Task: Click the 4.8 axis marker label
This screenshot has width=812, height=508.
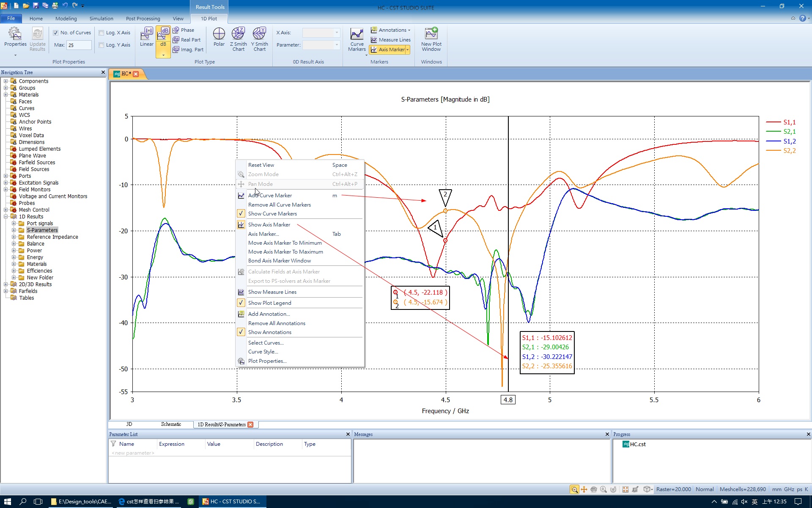Action: point(508,400)
